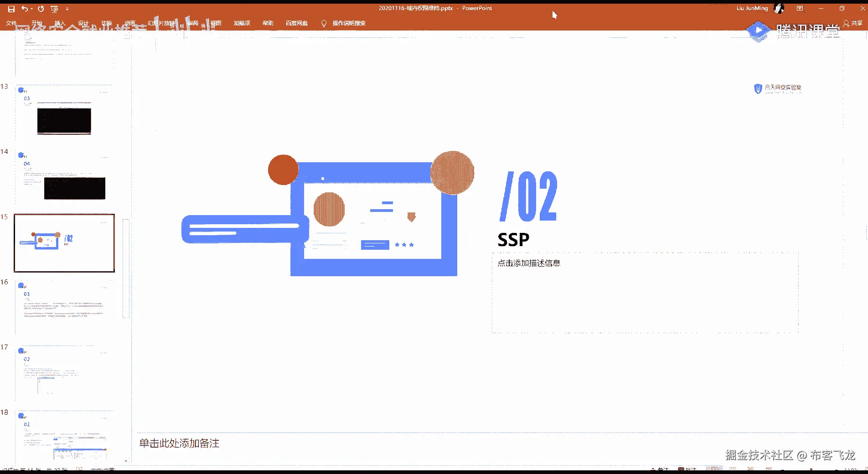Open the 加载项 ribbon tab

242,23
